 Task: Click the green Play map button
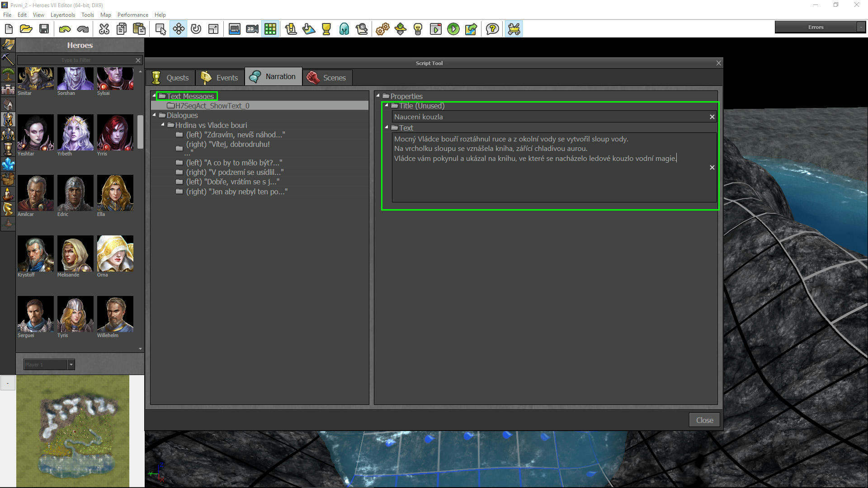pyautogui.click(x=453, y=29)
